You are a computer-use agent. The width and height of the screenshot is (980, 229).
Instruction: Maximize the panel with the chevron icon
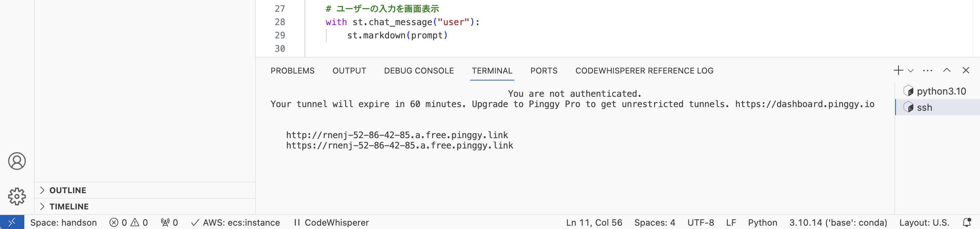[946, 71]
